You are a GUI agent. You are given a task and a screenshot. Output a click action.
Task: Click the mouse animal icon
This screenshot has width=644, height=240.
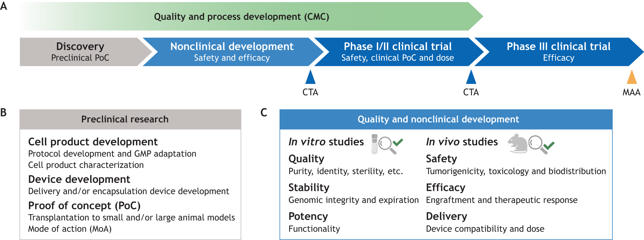click(x=517, y=143)
